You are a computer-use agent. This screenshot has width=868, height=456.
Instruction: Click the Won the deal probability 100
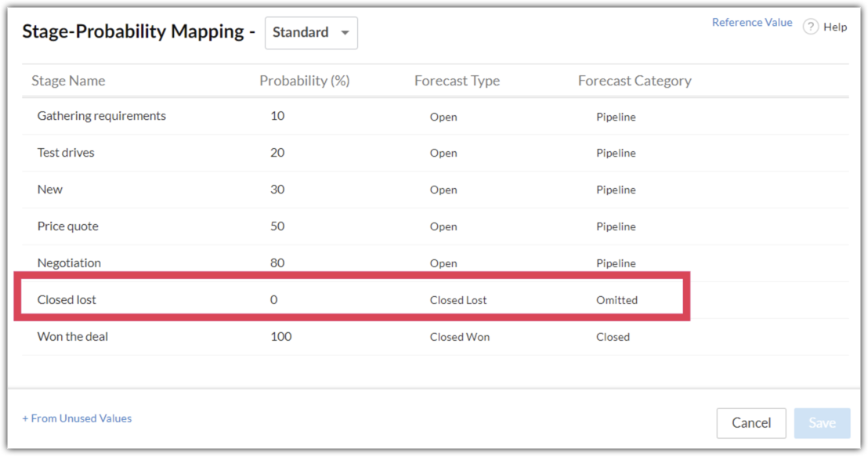click(x=280, y=337)
